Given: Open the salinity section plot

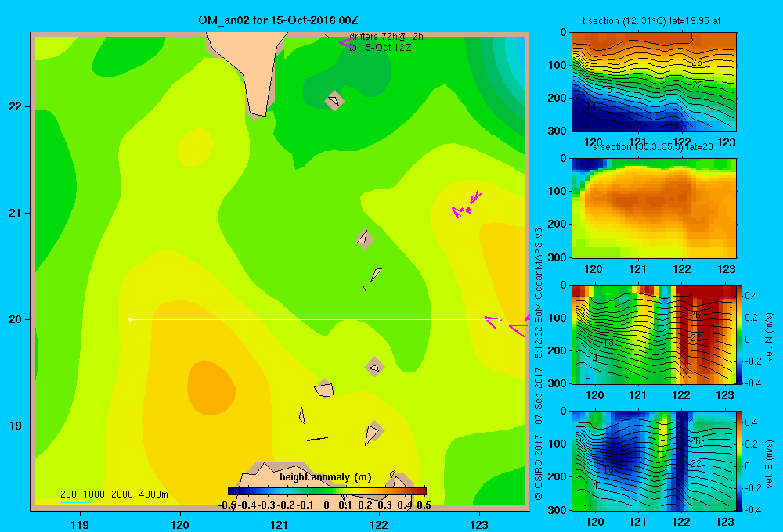Looking at the screenshot, I should pos(654,208).
